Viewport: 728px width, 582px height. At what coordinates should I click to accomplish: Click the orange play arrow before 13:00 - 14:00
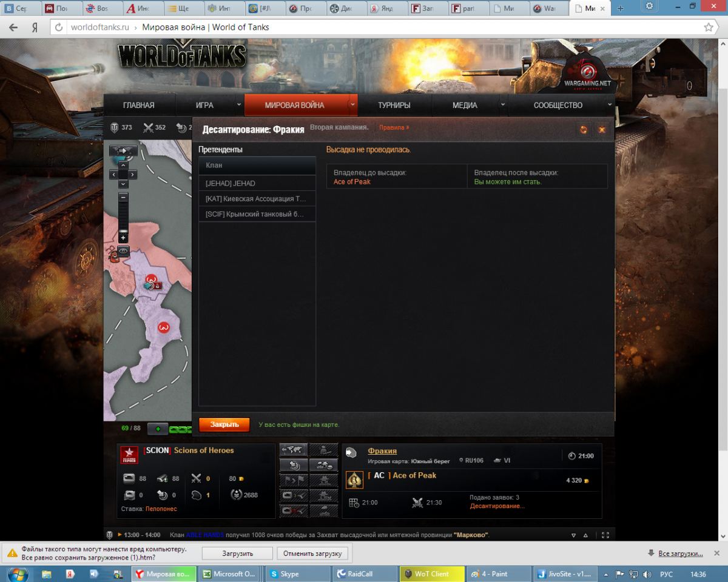point(120,535)
